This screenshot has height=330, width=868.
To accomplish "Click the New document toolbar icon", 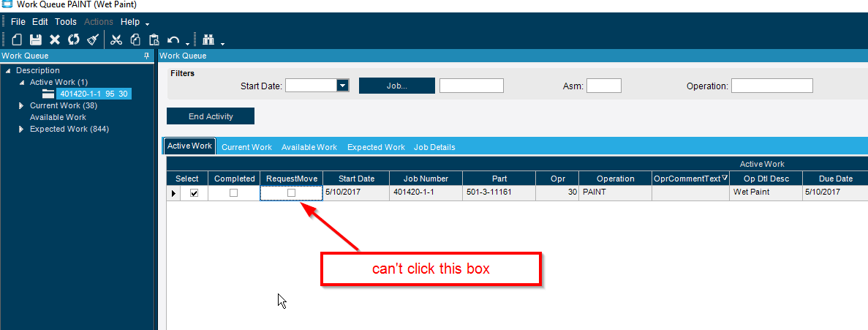I will coord(17,40).
